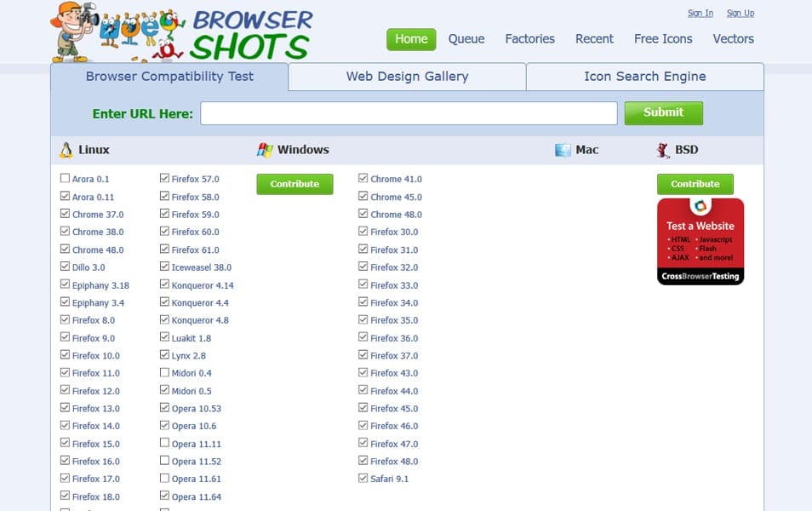Enable the Midori 0.4 checkbox

164,372
